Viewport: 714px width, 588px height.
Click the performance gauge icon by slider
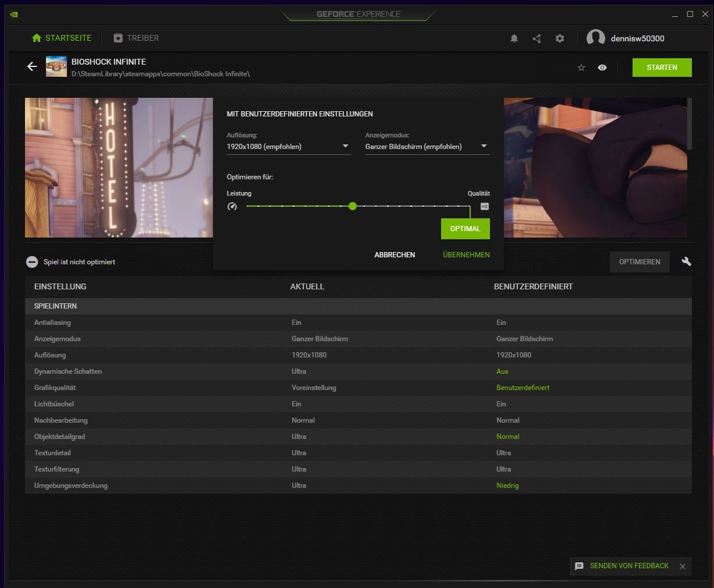tap(232, 206)
